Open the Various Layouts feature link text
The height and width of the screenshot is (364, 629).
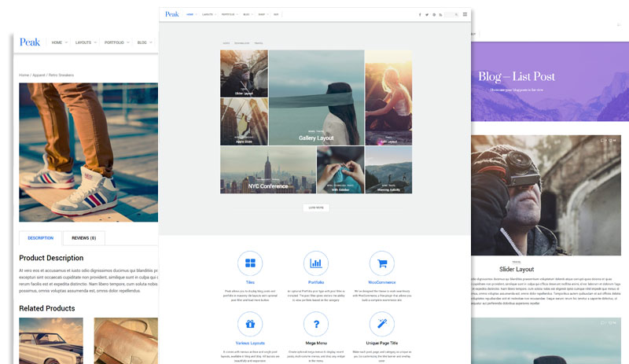(250, 343)
